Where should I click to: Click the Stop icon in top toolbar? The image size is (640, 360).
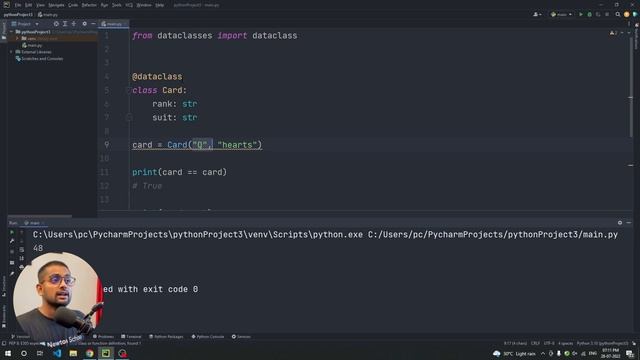[x=607, y=15]
